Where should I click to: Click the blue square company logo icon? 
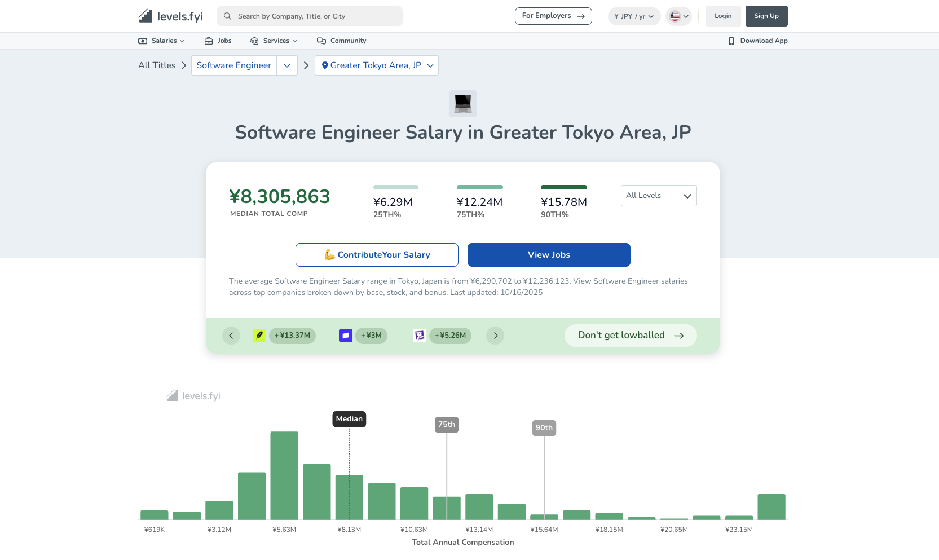(345, 336)
